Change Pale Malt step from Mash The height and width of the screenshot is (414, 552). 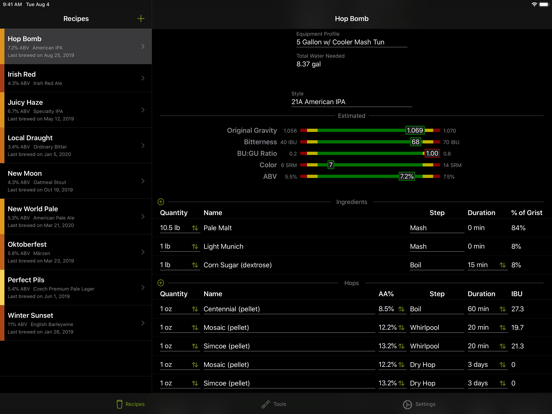(x=437, y=228)
